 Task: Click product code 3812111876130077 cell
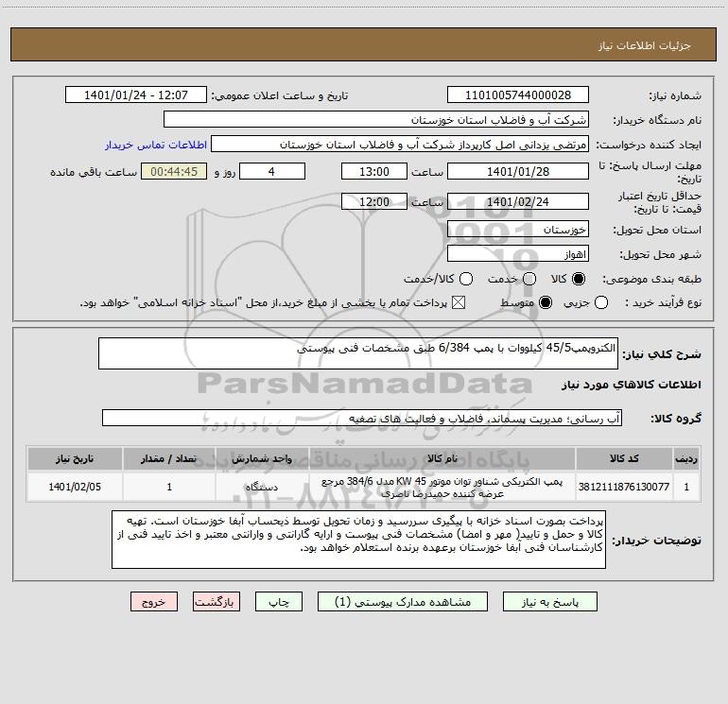(x=624, y=487)
